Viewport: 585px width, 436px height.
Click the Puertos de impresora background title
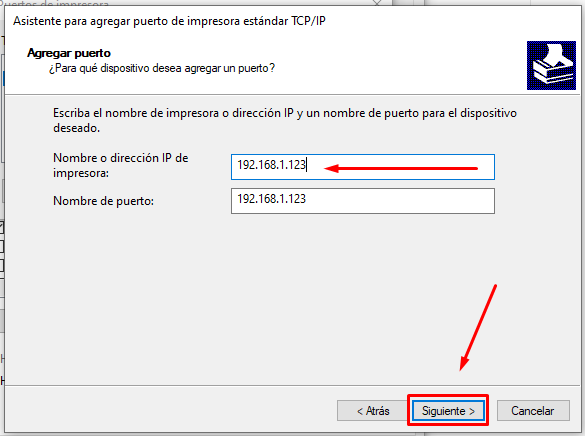coord(54,3)
